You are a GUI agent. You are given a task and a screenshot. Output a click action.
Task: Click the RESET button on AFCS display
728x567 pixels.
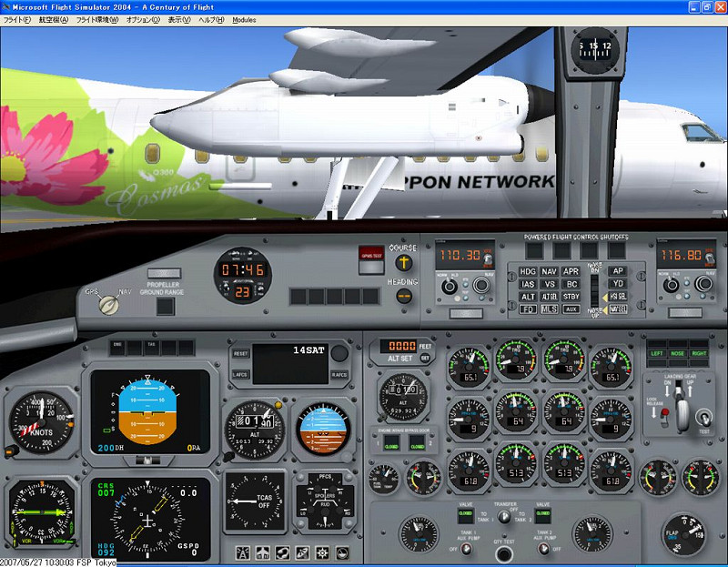pos(240,353)
